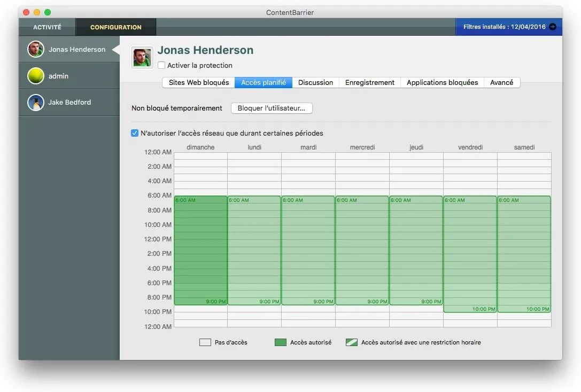Open the Applications bloquées tab

[x=442, y=82]
